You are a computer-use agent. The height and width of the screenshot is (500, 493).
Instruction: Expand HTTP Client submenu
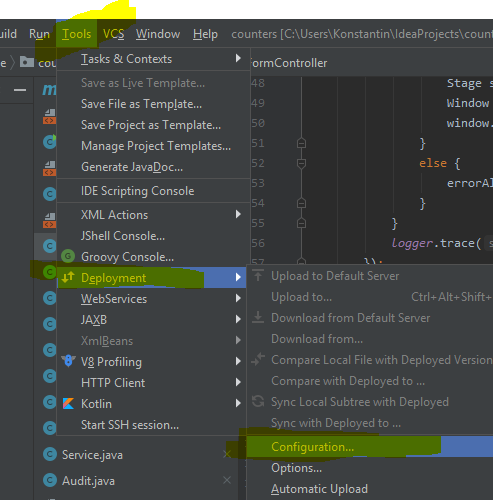click(x=152, y=383)
